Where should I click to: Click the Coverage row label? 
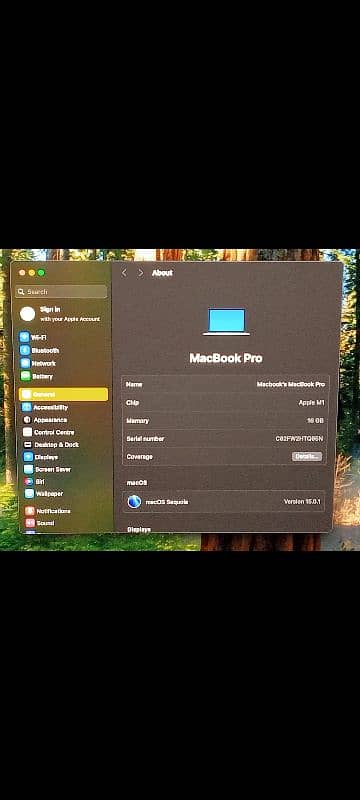139,457
